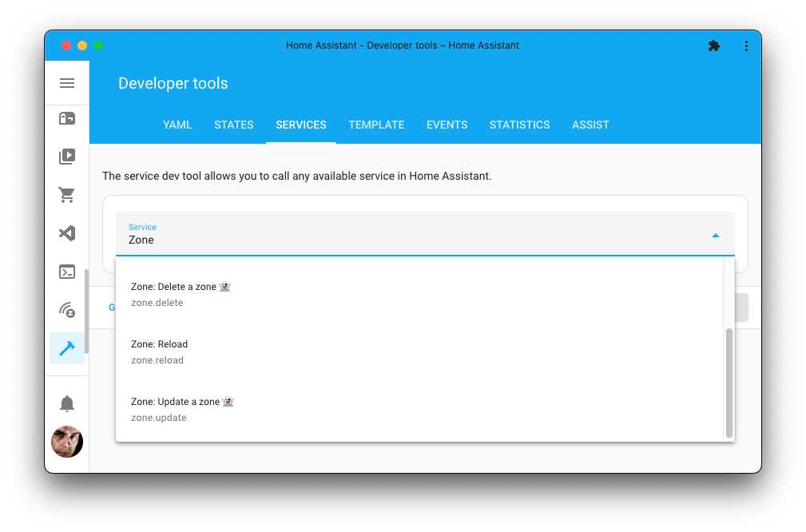Open the Shopping List sidebar icon
This screenshot has width=806, height=532.
67,194
